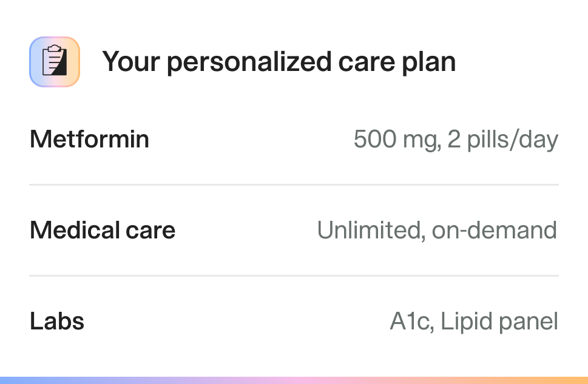Click the Metformin label
Image resolution: width=588 pixels, height=384 pixels.
89,139
